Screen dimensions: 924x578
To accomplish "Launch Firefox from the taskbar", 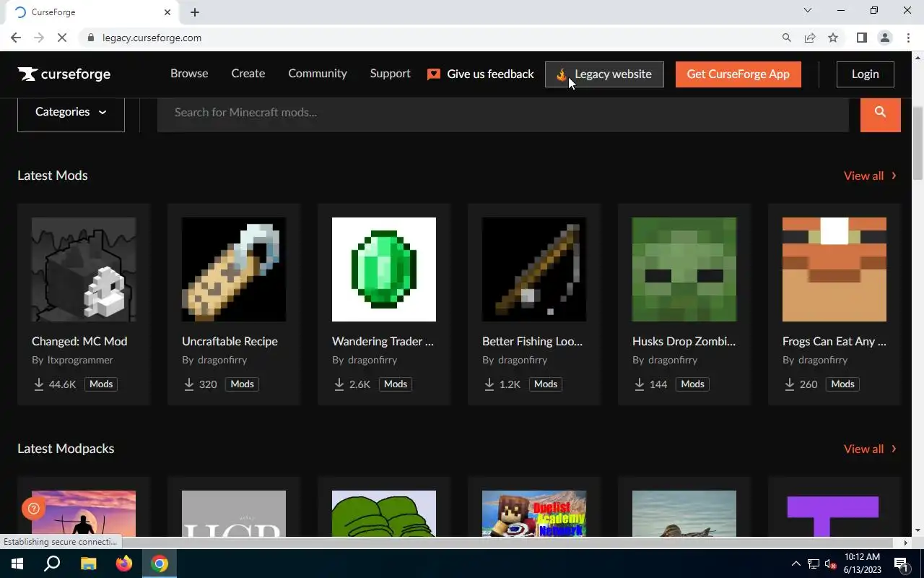I will point(124,564).
